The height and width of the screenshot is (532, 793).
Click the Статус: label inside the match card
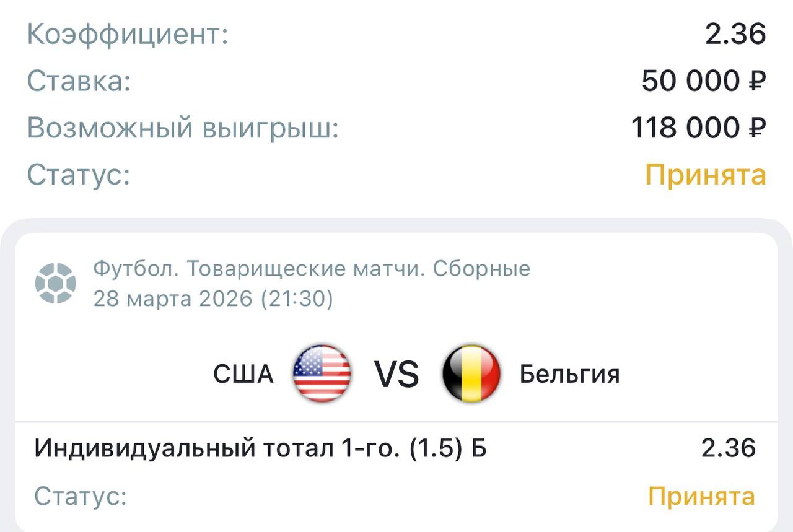(x=81, y=496)
